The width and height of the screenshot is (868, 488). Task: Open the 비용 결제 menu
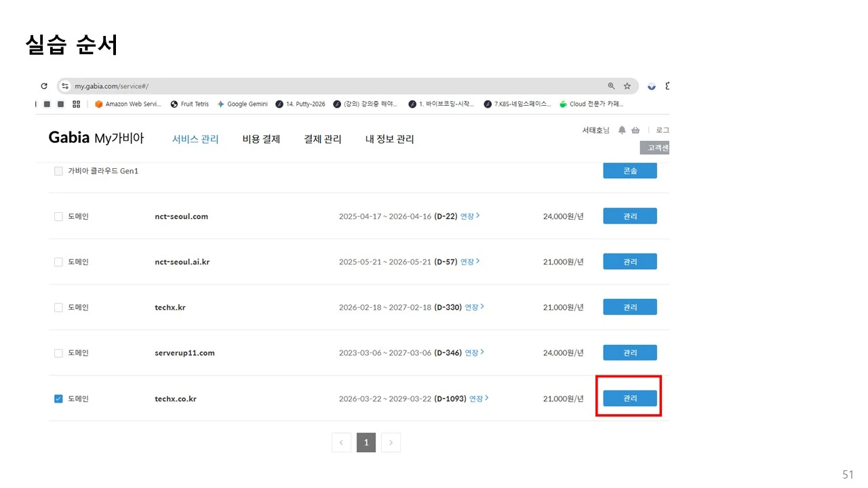tap(261, 139)
